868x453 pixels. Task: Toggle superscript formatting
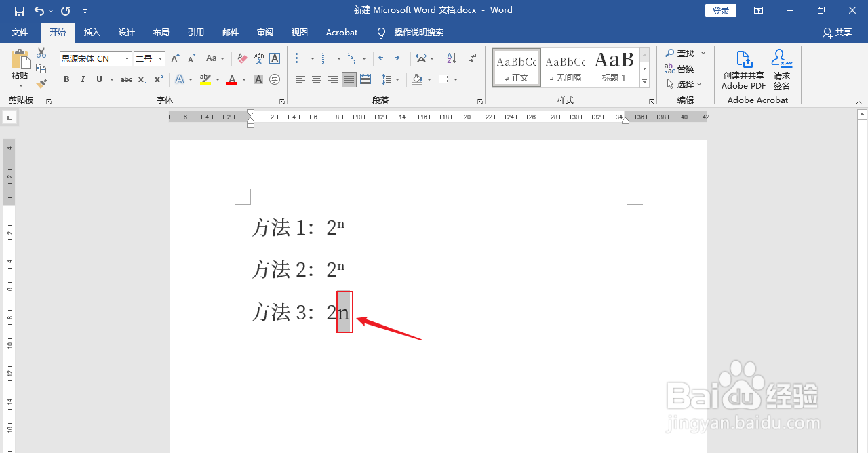[159, 79]
